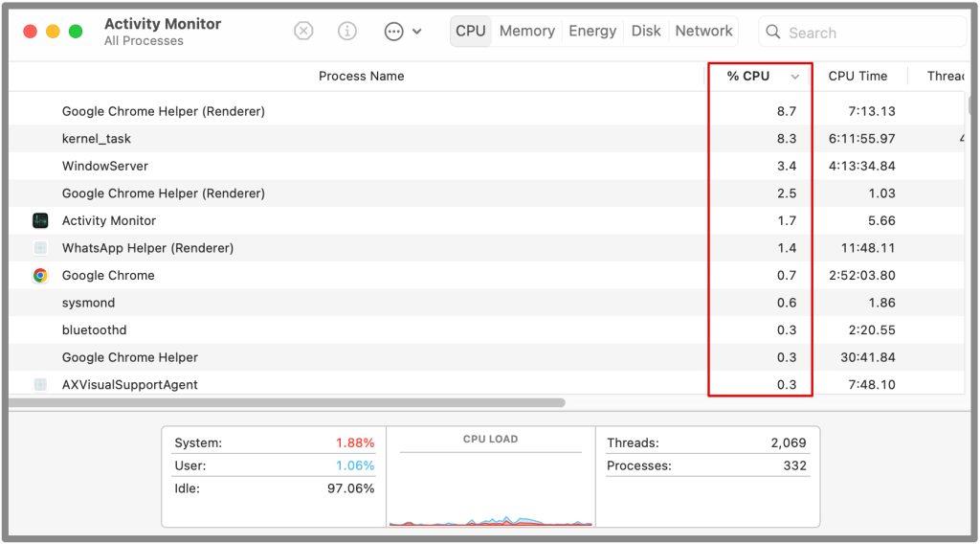This screenshot has height=544, width=980.
Task: Select the Google Chrome process name
Action: (x=108, y=275)
